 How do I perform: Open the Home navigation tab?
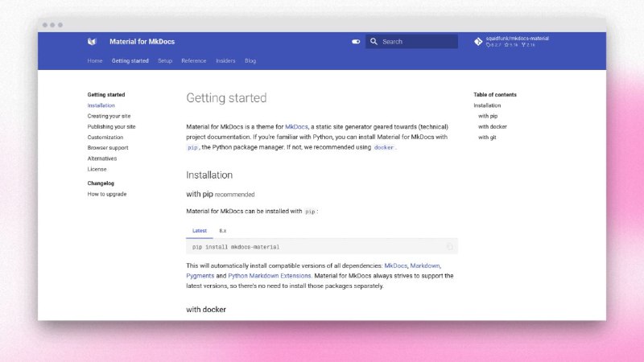tap(95, 61)
